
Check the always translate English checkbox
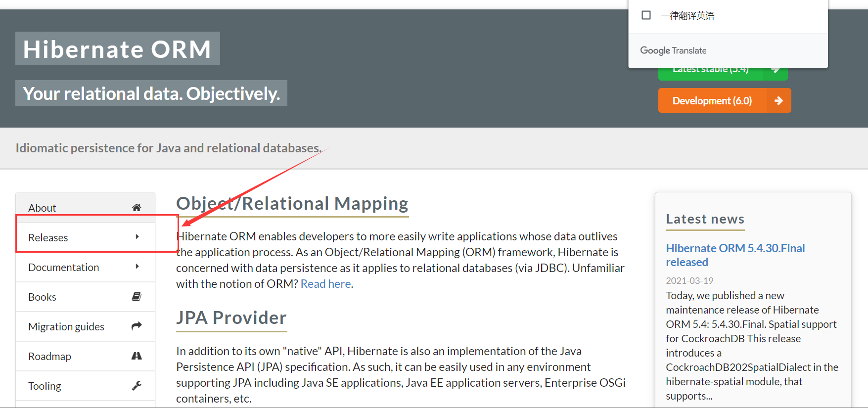pyautogui.click(x=646, y=15)
